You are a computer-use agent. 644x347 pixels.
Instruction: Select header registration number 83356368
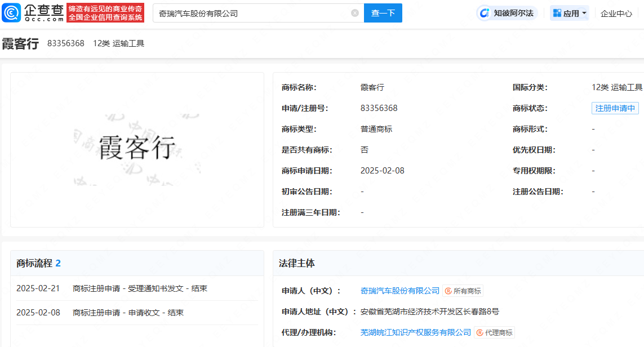click(x=66, y=43)
